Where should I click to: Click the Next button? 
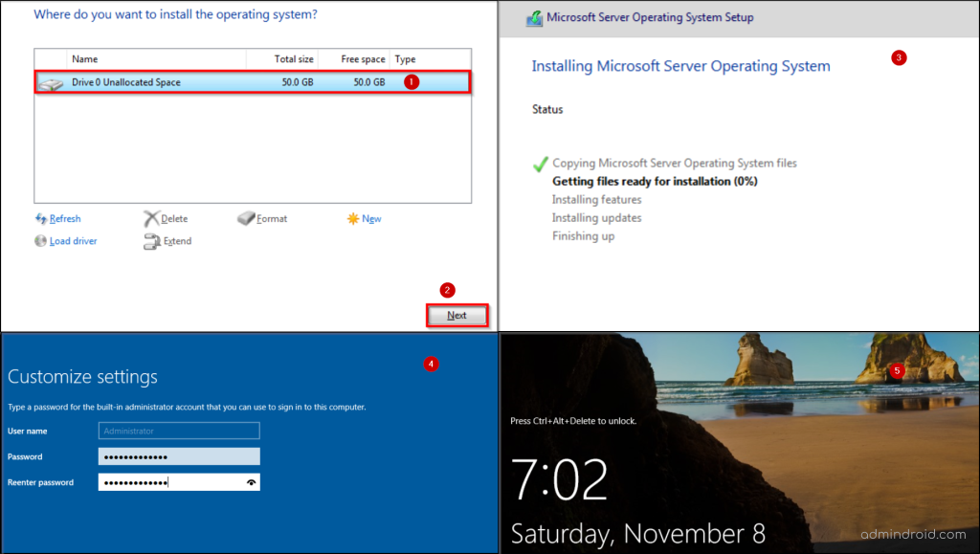pyautogui.click(x=457, y=315)
